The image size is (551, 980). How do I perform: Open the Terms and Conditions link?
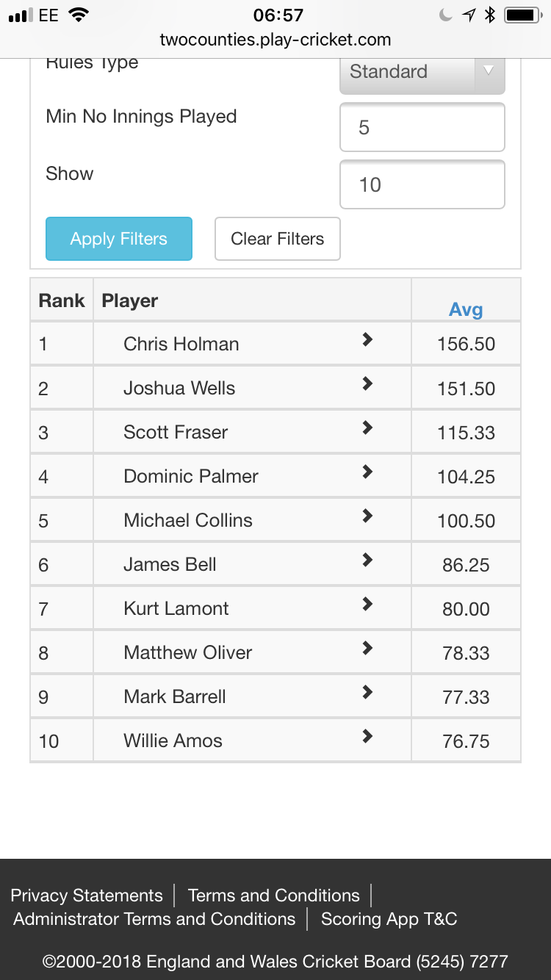(274, 896)
